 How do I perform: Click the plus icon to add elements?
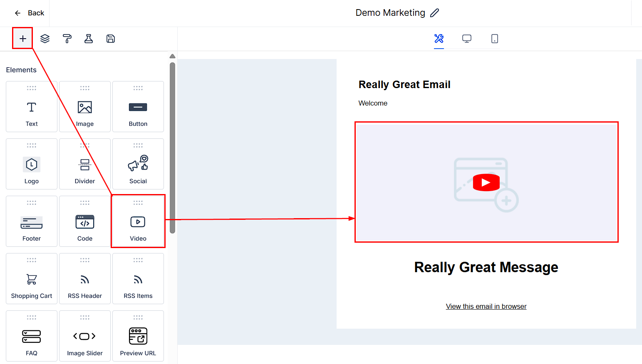tap(23, 39)
